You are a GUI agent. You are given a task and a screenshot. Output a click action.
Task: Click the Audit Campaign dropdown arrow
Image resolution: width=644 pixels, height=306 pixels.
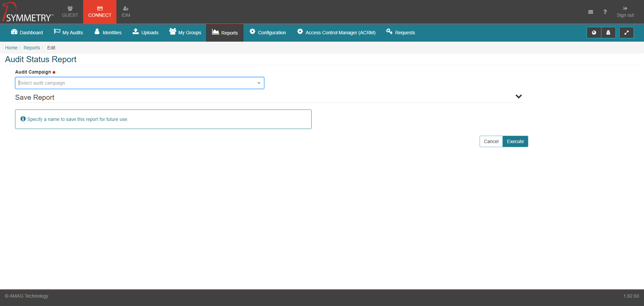(x=259, y=83)
